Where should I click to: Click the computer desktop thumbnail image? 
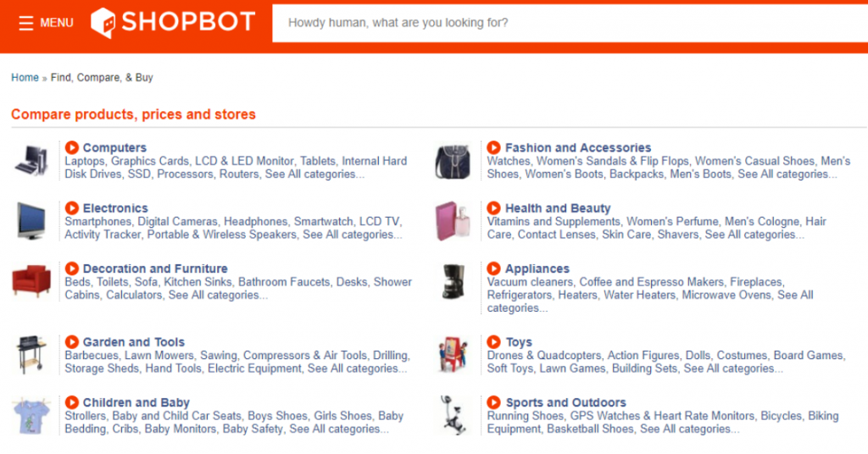tap(31, 160)
